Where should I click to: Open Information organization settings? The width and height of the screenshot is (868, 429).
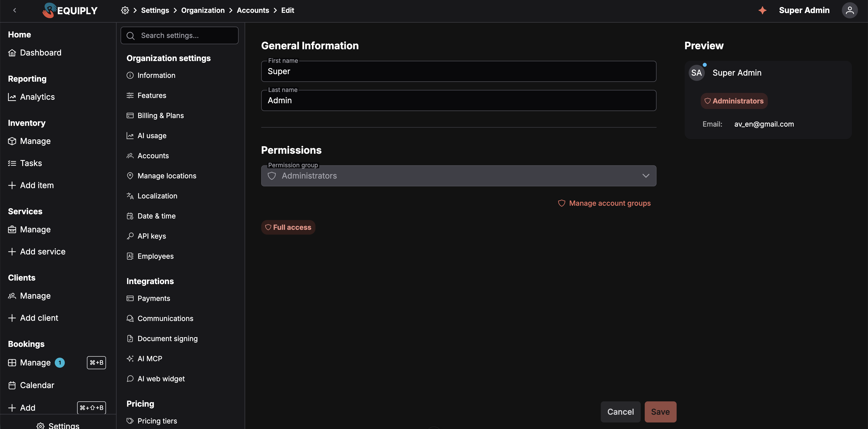tap(151, 76)
